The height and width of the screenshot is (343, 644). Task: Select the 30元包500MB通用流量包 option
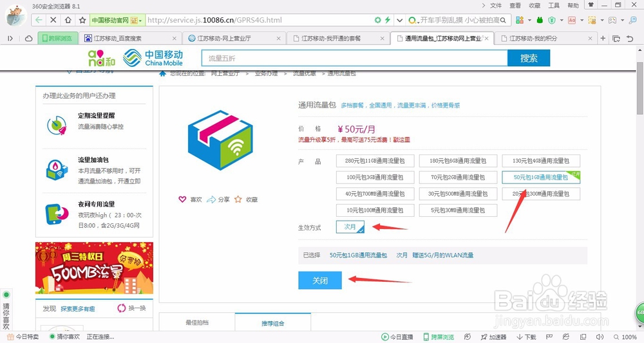[458, 194]
